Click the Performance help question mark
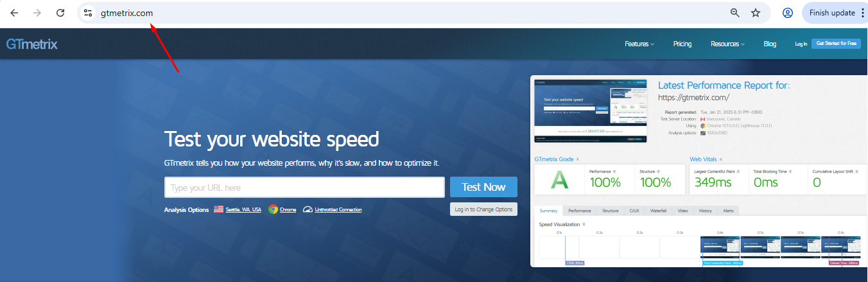Image resolution: width=868 pixels, height=282 pixels. (614, 172)
